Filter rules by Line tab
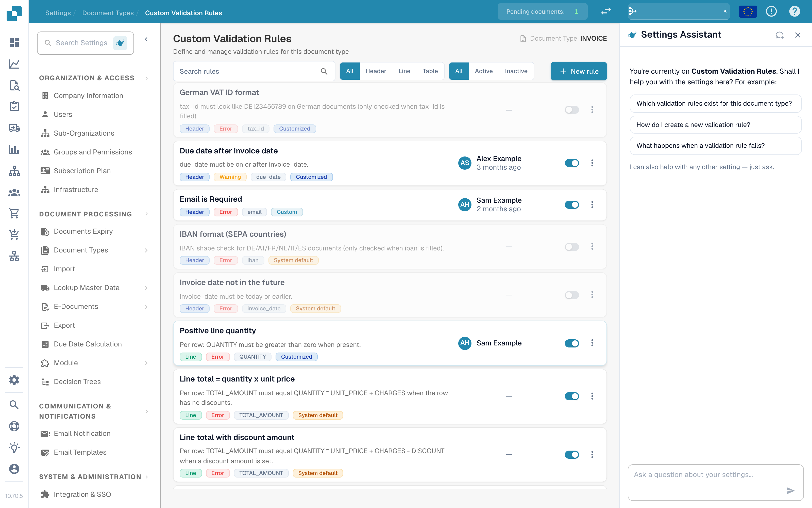Screen dimensions: 812x508 (404, 71)
